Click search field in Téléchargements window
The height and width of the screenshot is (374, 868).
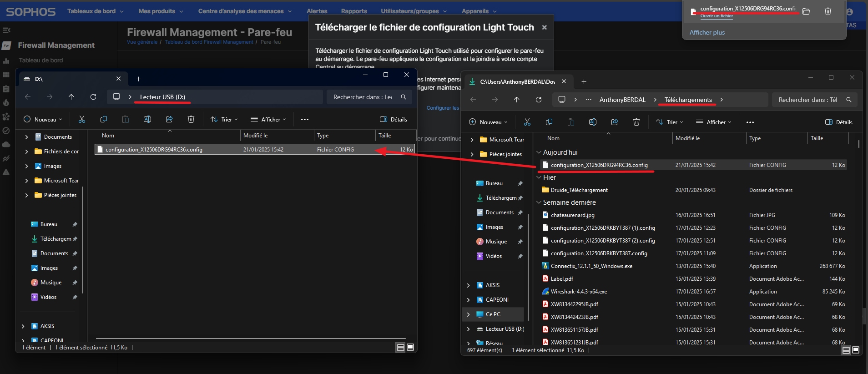(x=814, y=100)
